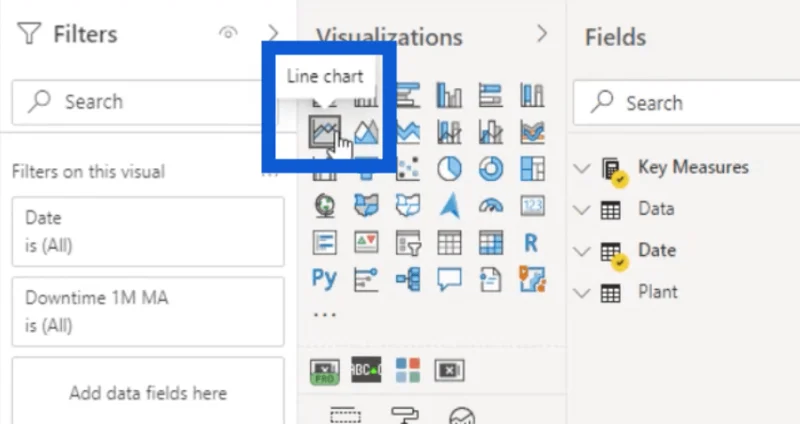Choose the Pie chart visual
Viewport: 800px width, 424px height.
pos(449,169)
